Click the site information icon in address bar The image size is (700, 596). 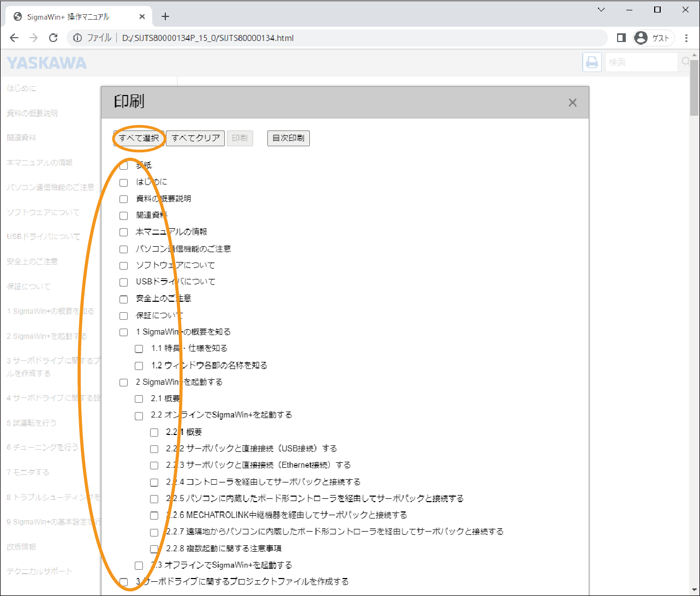(x=77, y=38)
